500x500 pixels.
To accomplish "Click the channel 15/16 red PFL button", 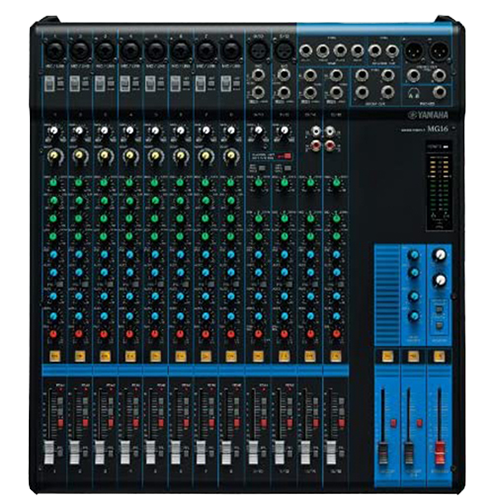I will point(341,423).
